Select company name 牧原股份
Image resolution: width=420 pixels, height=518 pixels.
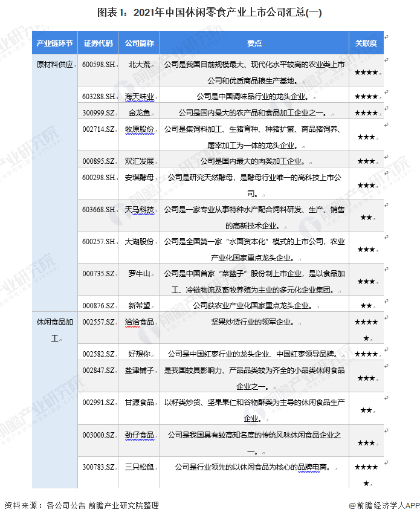click(x=140, y=129)
